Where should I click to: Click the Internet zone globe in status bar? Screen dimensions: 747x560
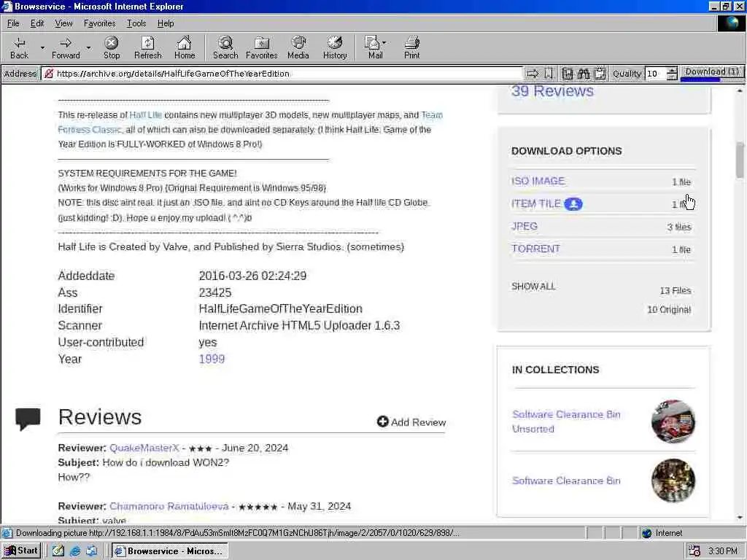(x=646, y=533)
